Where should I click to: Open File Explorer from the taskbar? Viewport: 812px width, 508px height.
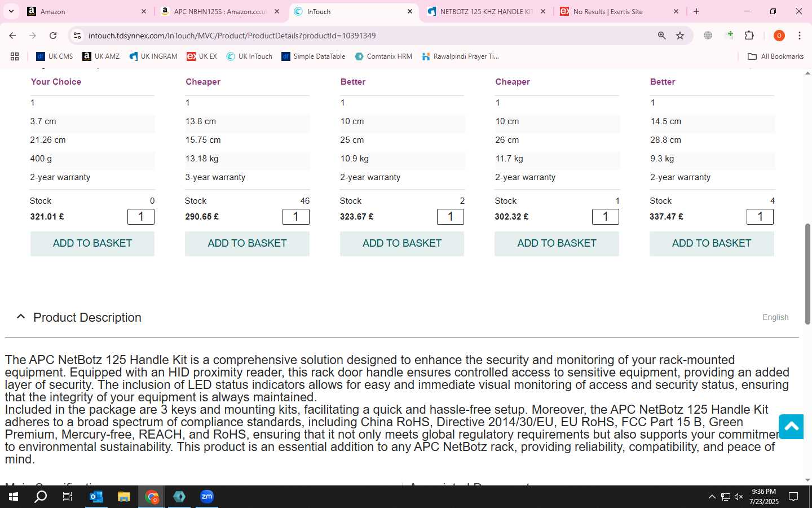tap(124, 497)
